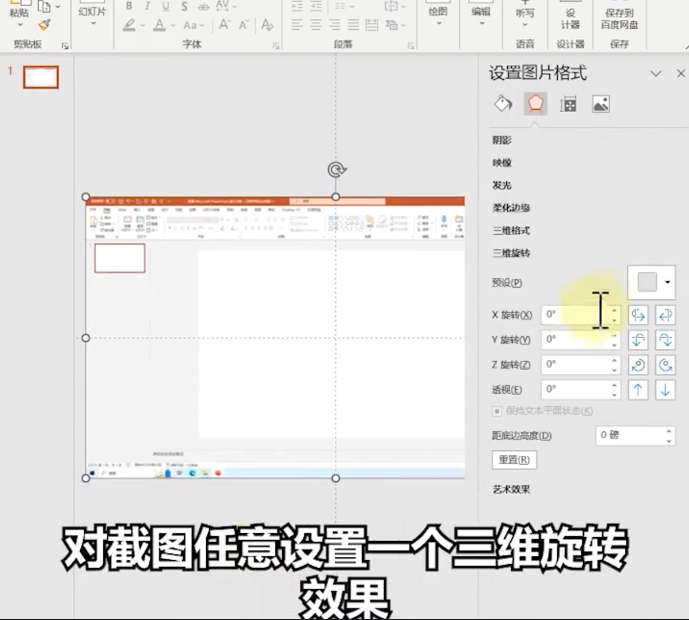Rotate right around X axis button
The width and height of the screenshot is (689, 620).
pyautogui.click(x=665, y=315)
